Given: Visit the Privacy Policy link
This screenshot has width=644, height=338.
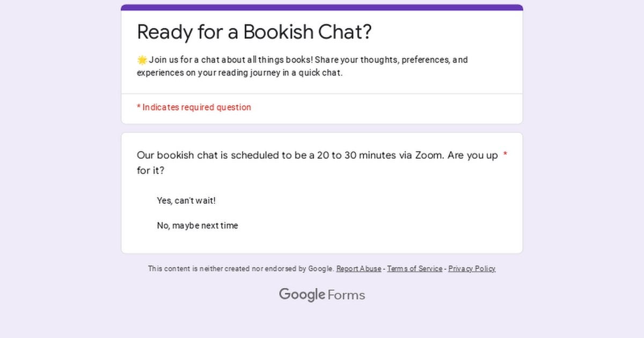Looking at the screenshot, I should point(472,269).
